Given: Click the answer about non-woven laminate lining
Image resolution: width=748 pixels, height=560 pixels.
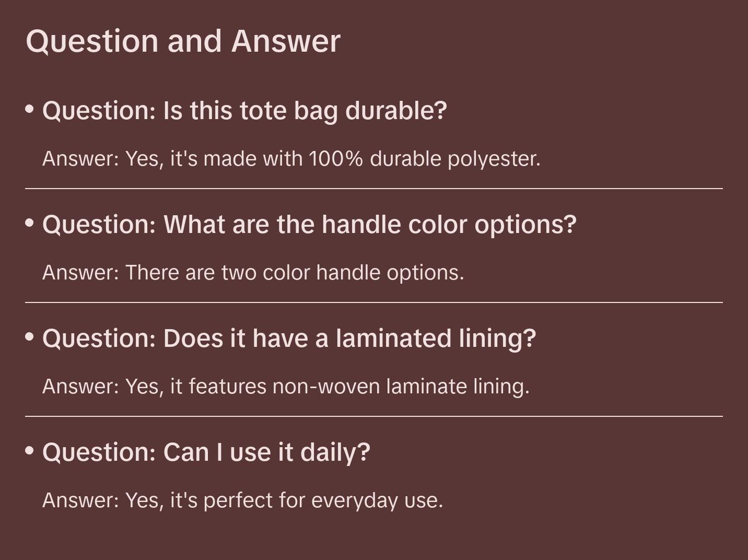Looking at the screenshot, I should [286, 387].
